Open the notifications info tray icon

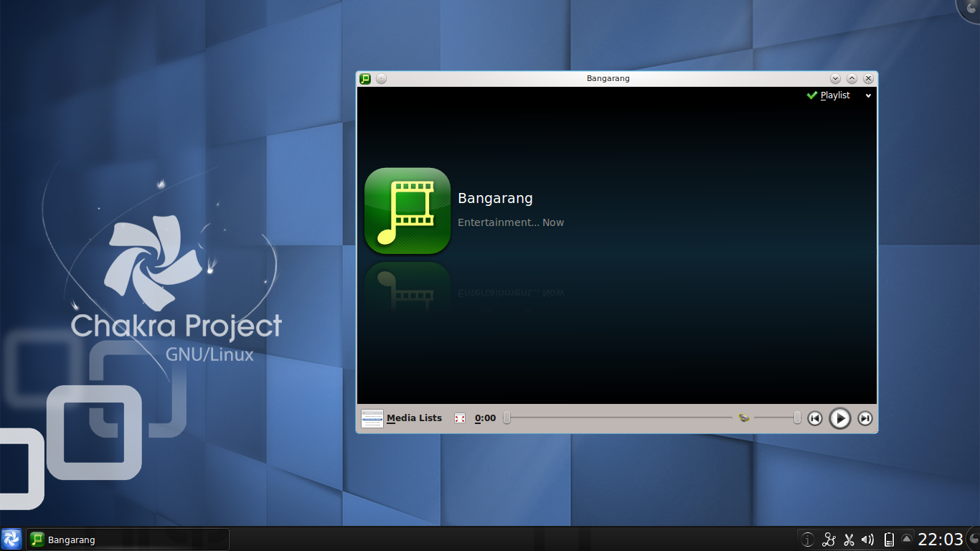(808, 540)
